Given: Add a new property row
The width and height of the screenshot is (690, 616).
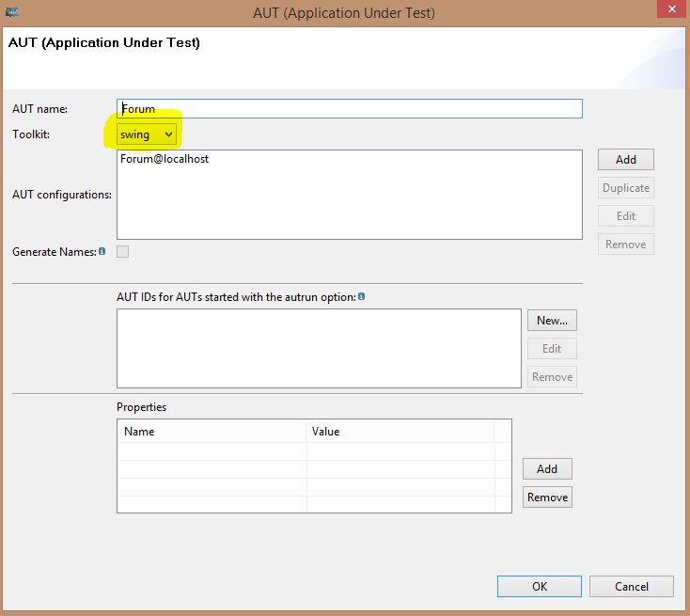Looking at the screenshot, I should coord(547,469).
